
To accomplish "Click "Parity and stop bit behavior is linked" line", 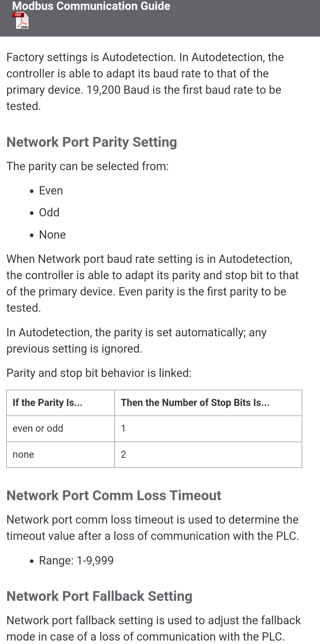I will tap(99, 373).
